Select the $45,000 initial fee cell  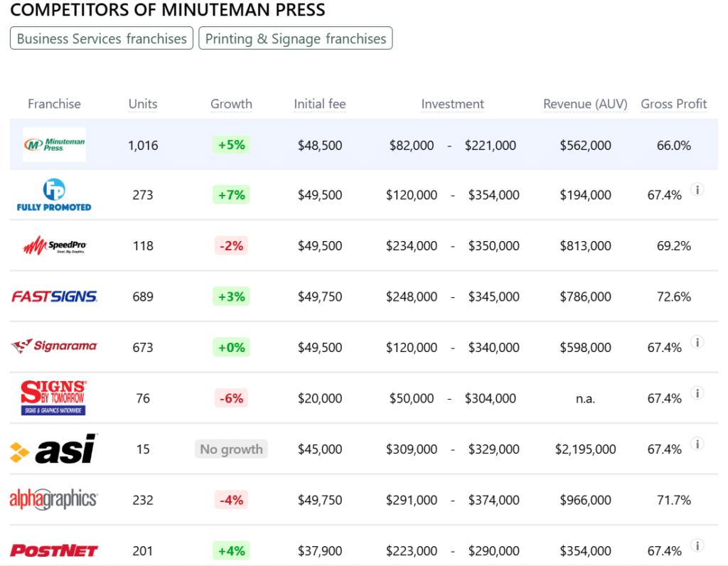tap(320, 449)
